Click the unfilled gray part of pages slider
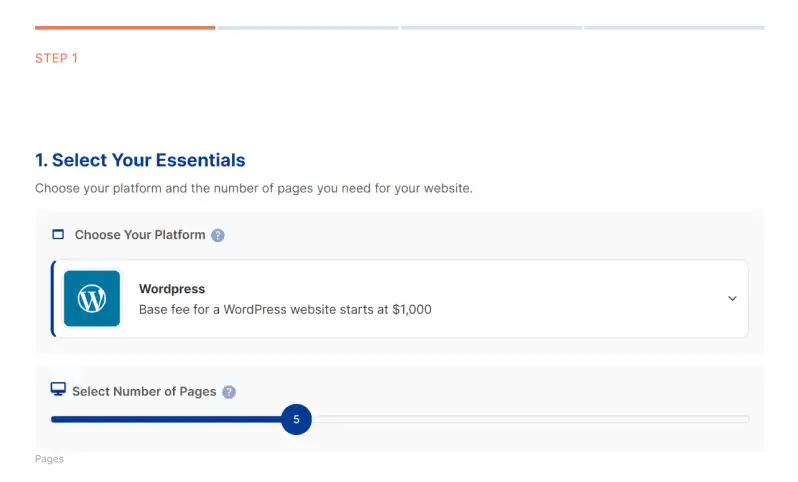 [x=530, y=420]
